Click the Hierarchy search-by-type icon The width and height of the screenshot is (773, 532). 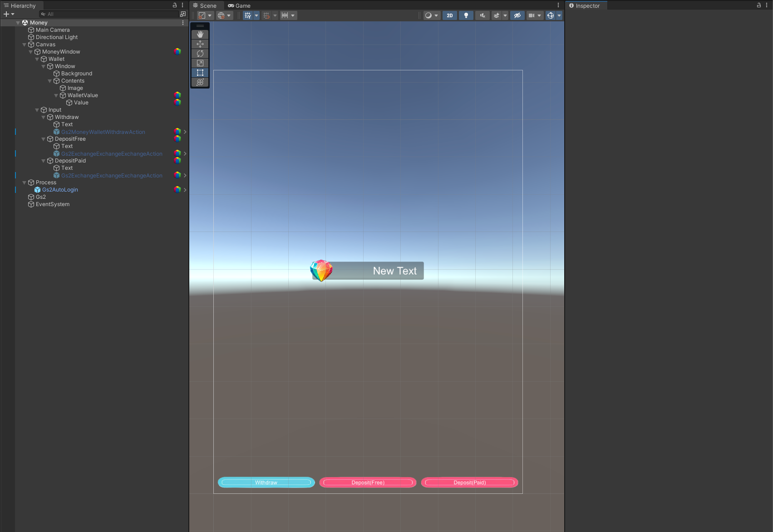pos(183,14)
